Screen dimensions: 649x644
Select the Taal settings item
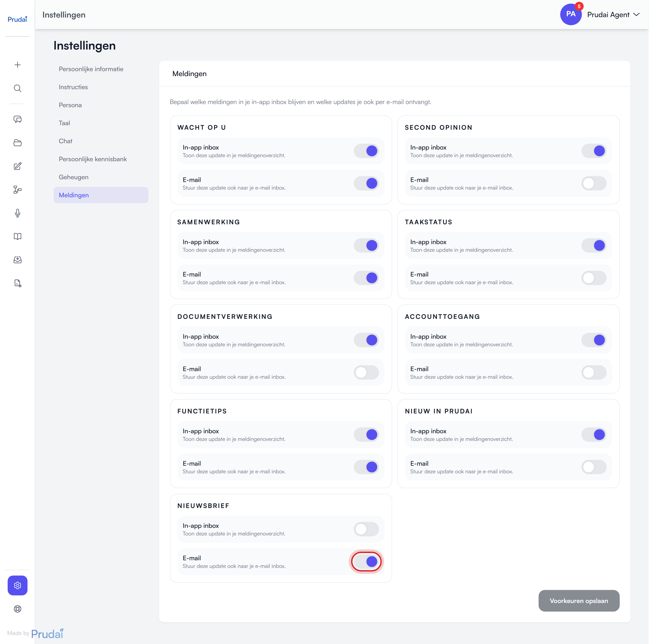tap(101, 123)
